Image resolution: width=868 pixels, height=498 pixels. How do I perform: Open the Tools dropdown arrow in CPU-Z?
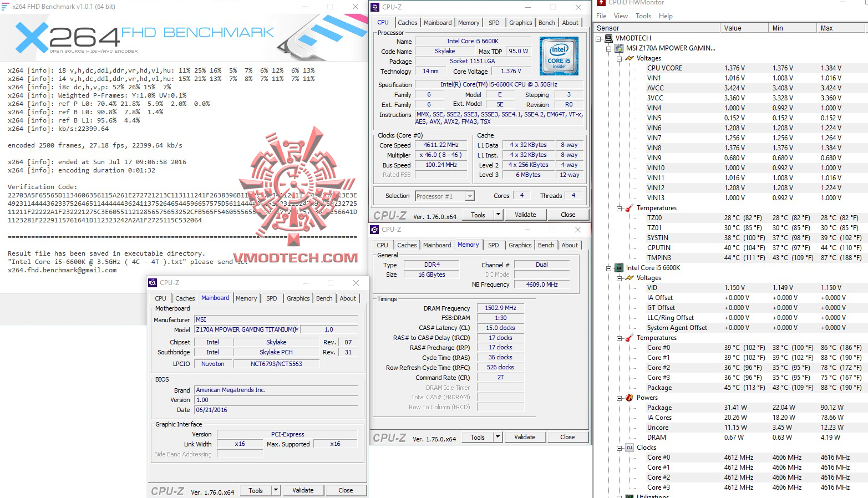coord(498,214)
